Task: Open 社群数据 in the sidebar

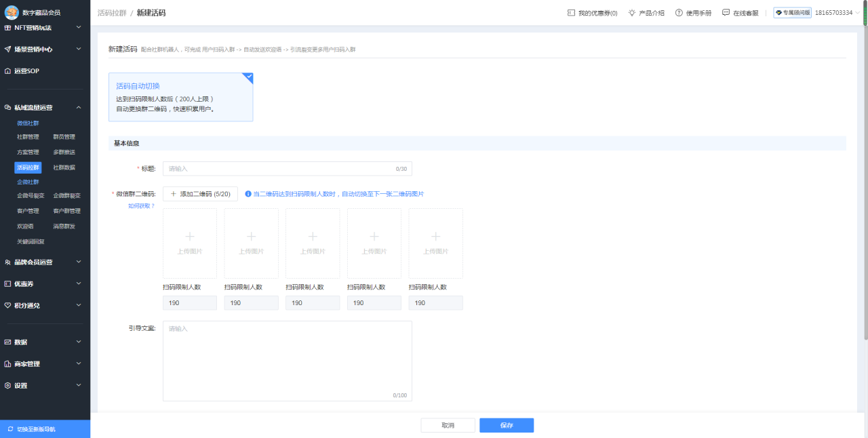Action: 64,167
